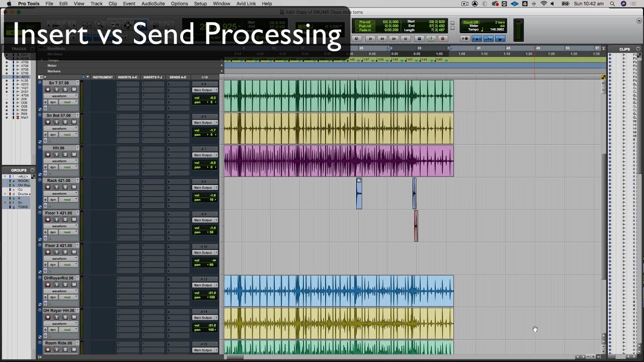Click the tempo value 148.3962
Viewport: 644px width, 362px height.
(497, 29)
